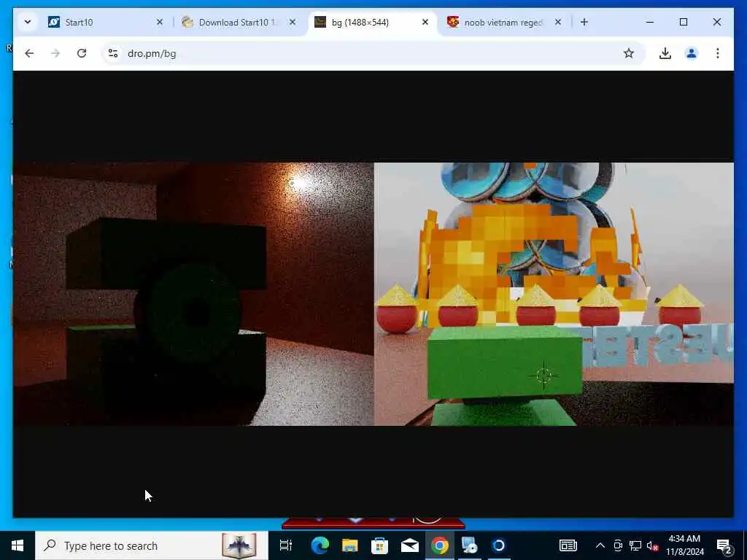
Task: Click the address bar URL dro.pm/bg
Action: pos(152,53)
